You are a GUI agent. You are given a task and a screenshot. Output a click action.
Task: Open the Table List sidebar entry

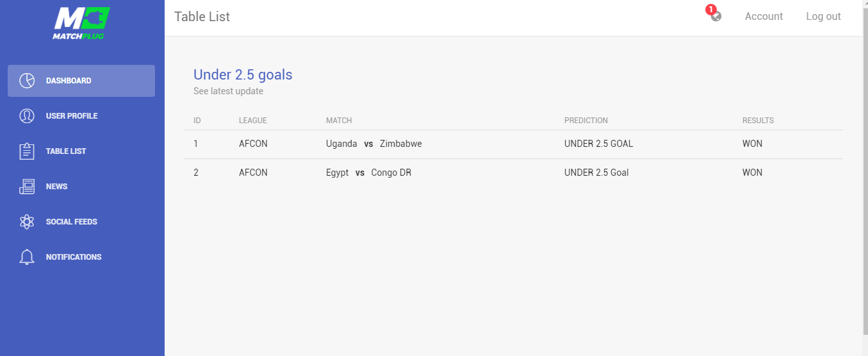coord(81,151)
